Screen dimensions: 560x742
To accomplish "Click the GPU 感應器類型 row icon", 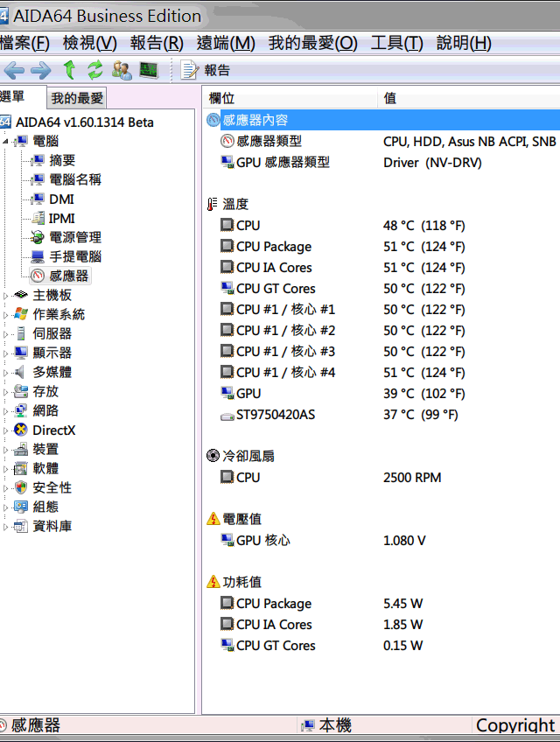I will coord(227,163).
